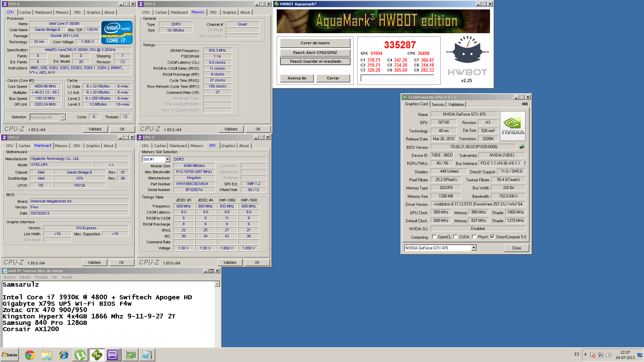
Task: Open the network tray icon
Action: pos(601,355)
